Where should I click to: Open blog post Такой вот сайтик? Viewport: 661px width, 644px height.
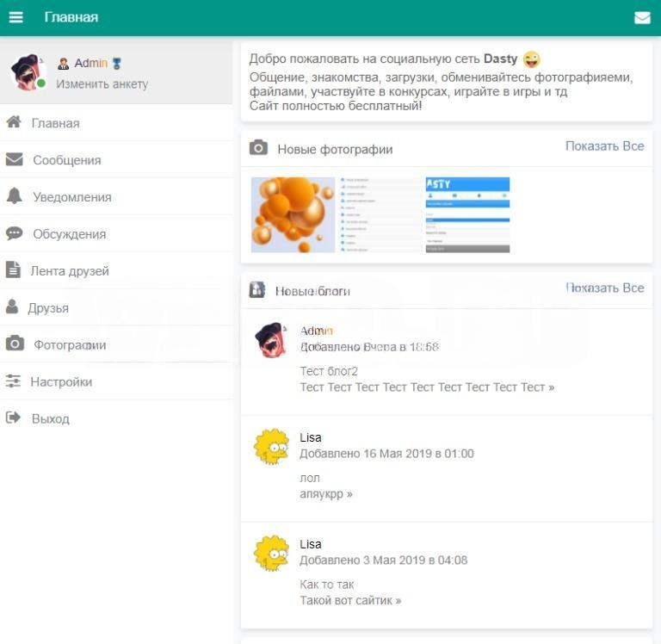point(349,600)
